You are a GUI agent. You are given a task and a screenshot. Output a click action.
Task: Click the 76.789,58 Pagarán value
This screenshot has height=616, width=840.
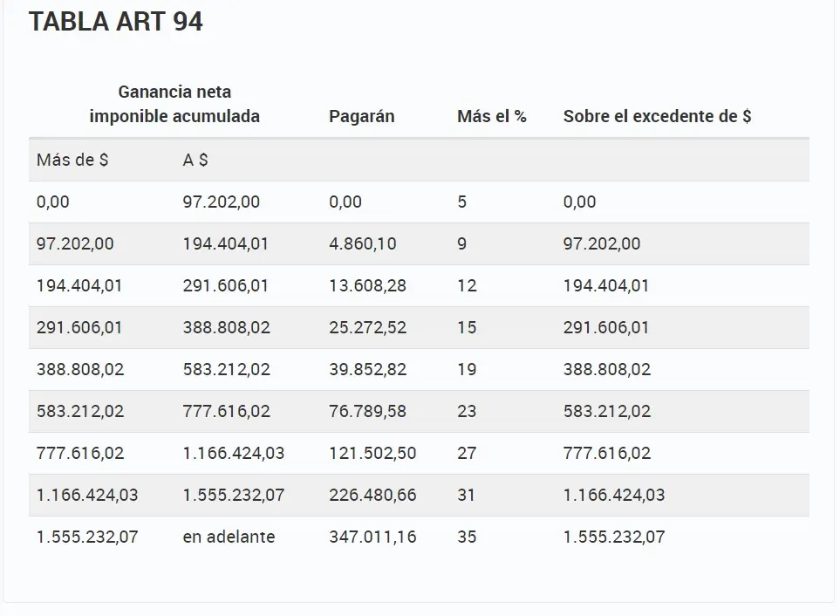[x=367, y=411]
